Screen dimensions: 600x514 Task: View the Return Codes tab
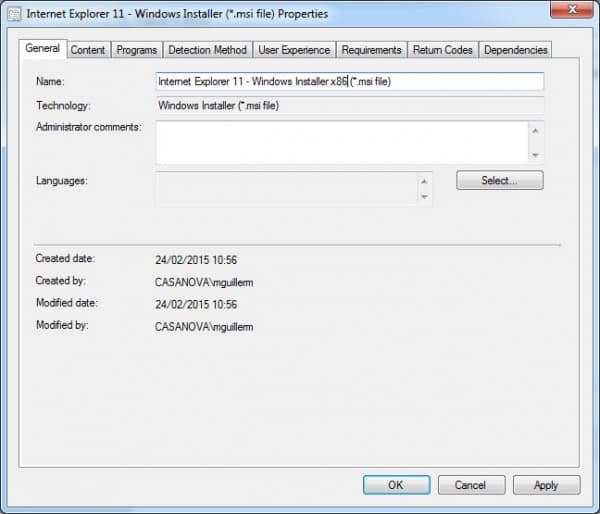tap(443, 50)
